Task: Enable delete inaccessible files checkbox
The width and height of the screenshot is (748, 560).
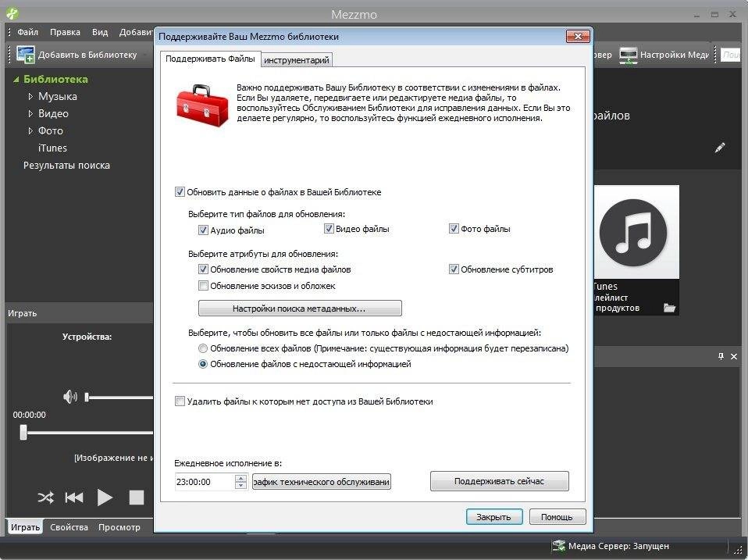Action: (180, 401)
